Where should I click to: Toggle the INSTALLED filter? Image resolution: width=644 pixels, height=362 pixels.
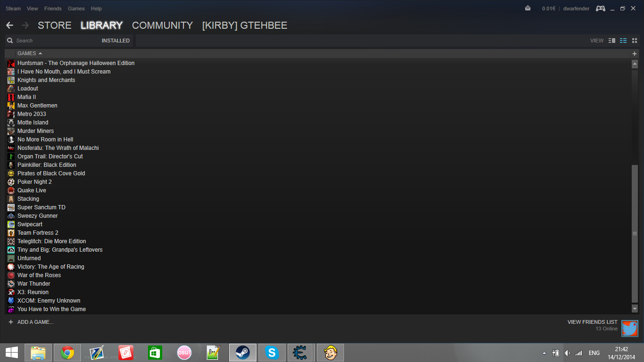click(x=116, y=41)
